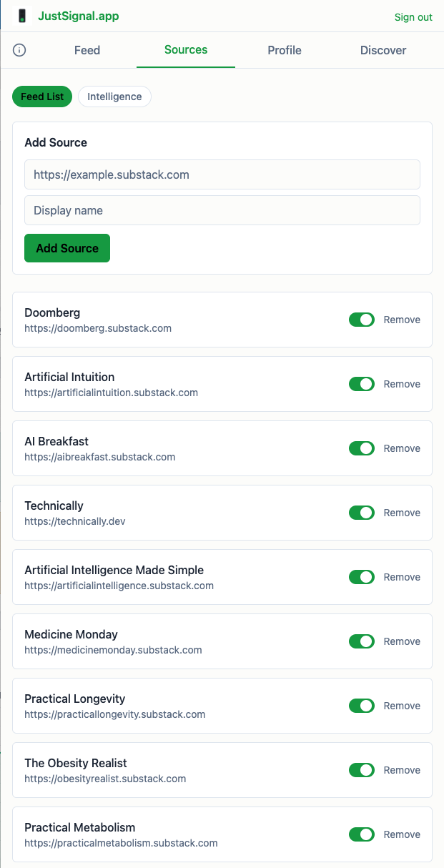Screen dimensions: 444x868
Task: Toggle off The Obesity Realist feed
Action: point(362,770)
